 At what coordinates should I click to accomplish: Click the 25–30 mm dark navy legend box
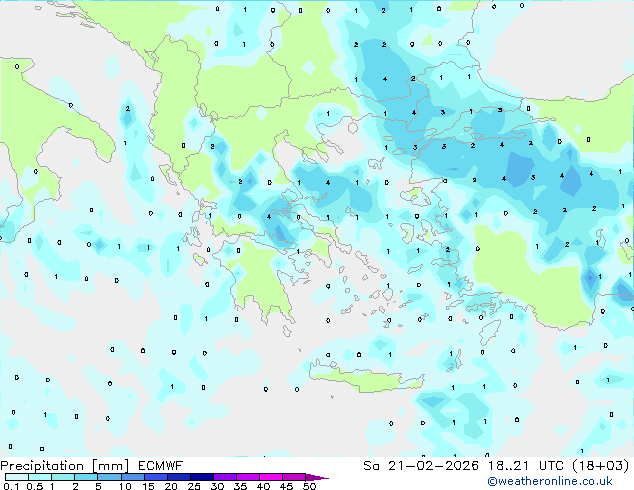[202, 477]
